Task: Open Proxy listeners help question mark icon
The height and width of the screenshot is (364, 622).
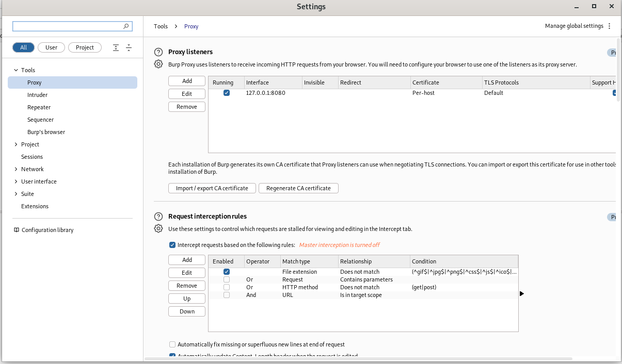Action: tap(159, 52)
